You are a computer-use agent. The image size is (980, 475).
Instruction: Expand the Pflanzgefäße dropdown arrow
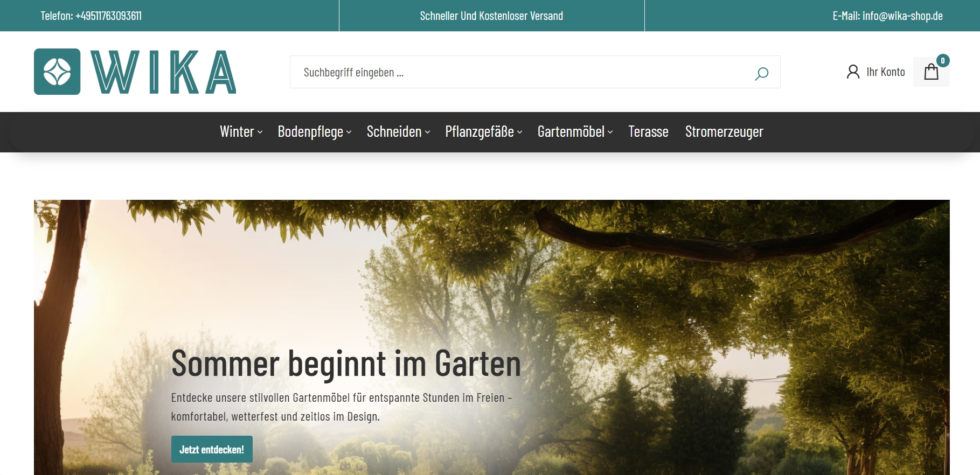click(x=520, y=132)
